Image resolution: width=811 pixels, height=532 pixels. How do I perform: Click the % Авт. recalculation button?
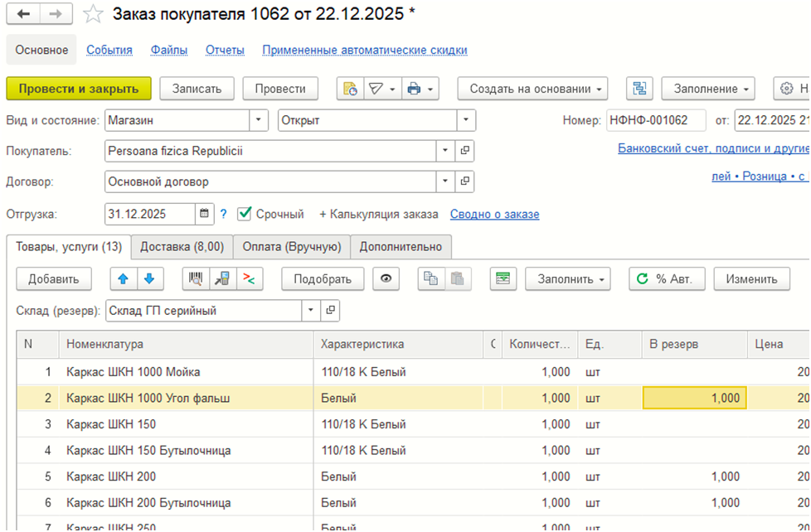click(x=668, y=279)
